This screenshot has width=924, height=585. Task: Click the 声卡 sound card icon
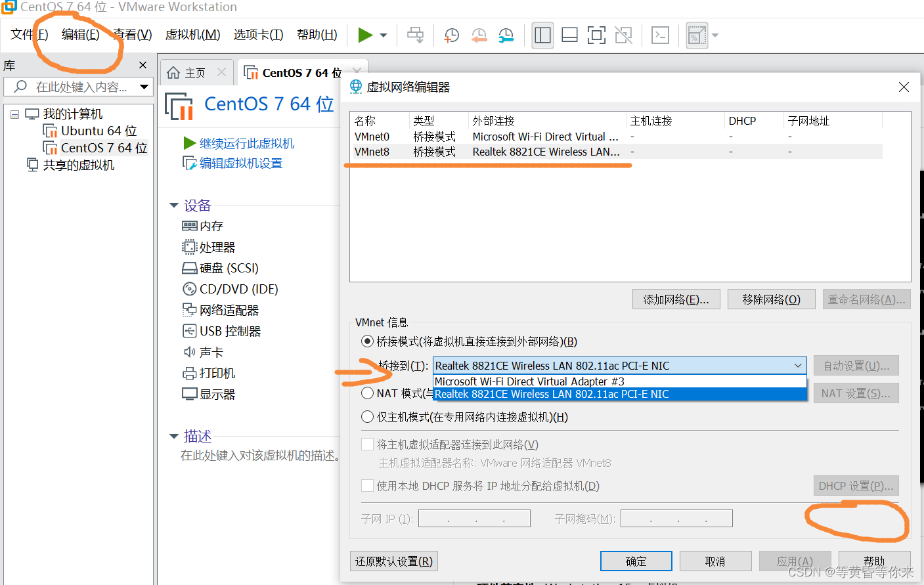190,352
